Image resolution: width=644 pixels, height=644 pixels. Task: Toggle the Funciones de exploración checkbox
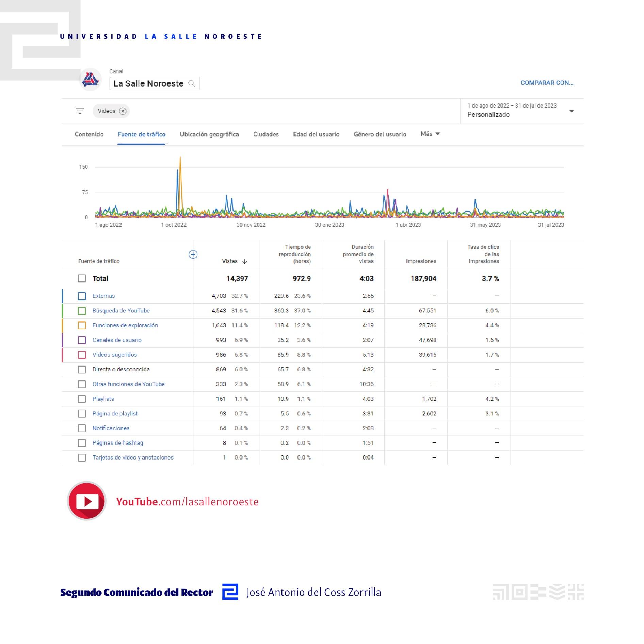point(82,325)
